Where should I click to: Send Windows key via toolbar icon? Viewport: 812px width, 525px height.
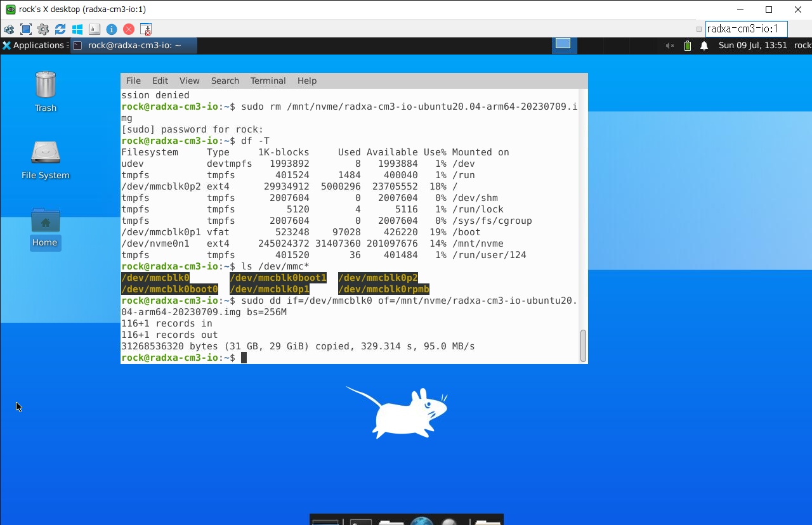(x=77, y=29)
